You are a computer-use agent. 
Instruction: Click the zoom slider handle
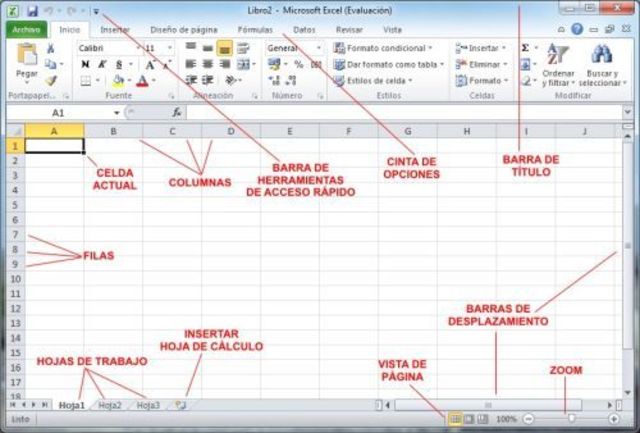click(x=572, y=419)
